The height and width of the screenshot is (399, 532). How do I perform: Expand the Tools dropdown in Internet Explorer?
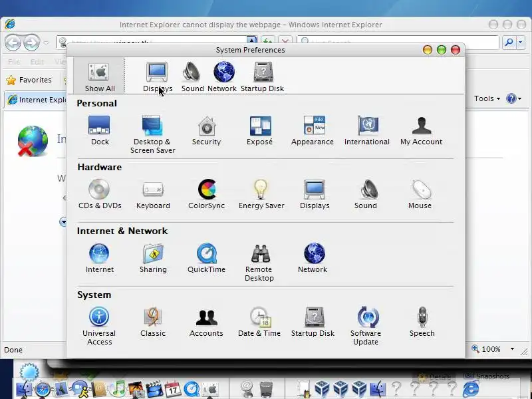[487, 98]
